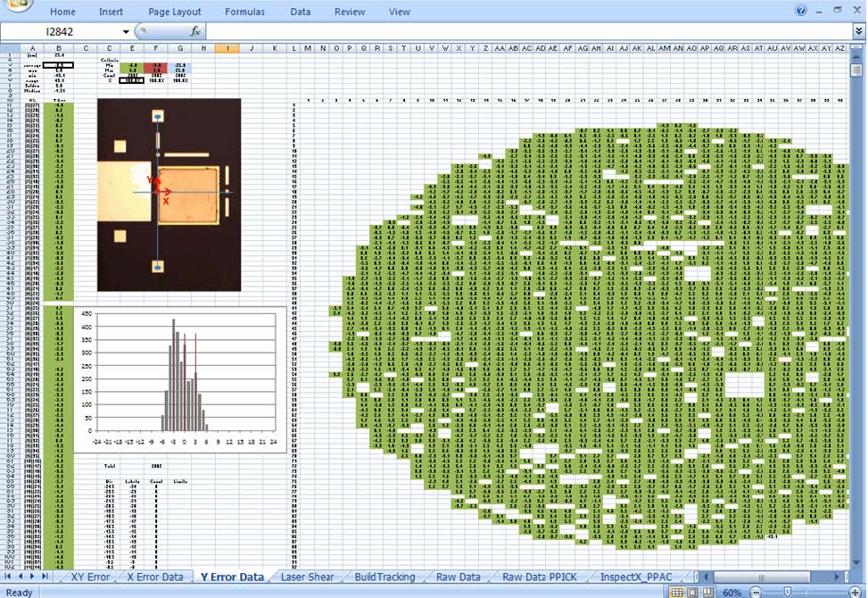Screen dimensions: 868x598
Task: Open the Formulas ribbon tab
Action: click(x=245, y=12)
